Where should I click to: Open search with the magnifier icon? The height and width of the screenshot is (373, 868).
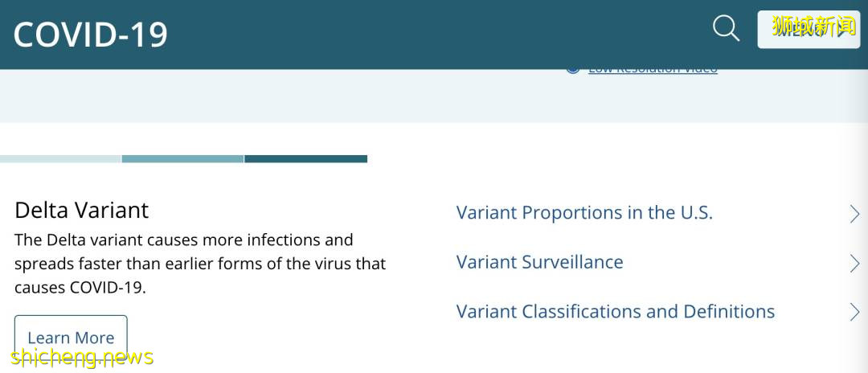726,29
